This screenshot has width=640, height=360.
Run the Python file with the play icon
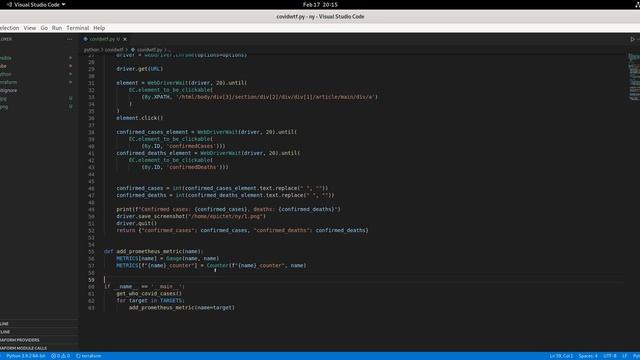coord(632,39)
